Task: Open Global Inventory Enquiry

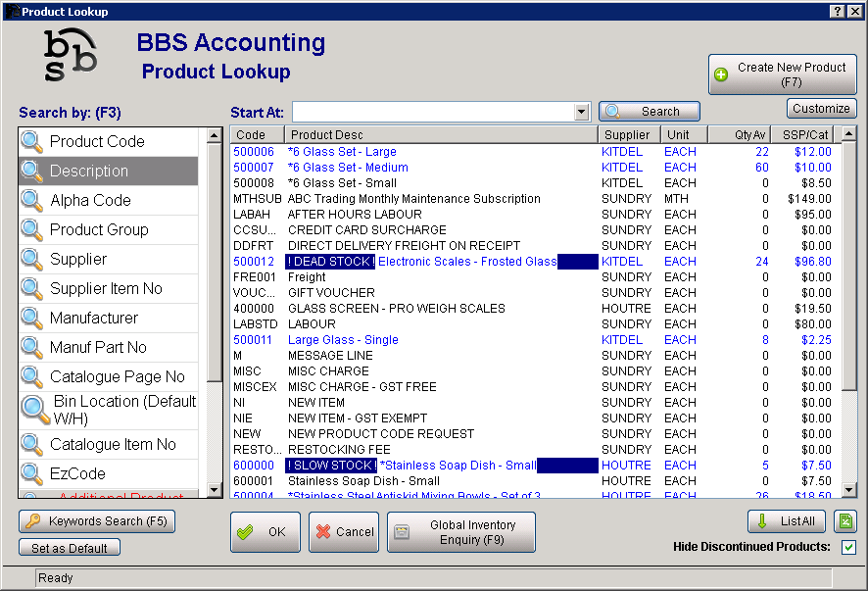Action: 461,532
